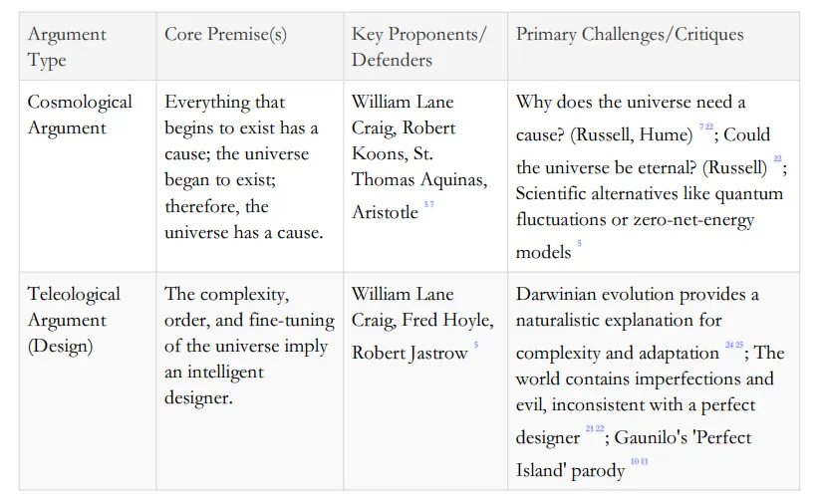Screen dimensions: 822x504
Task: Open citation 10 after 'Perfect Island' parody
Action: 634,462
